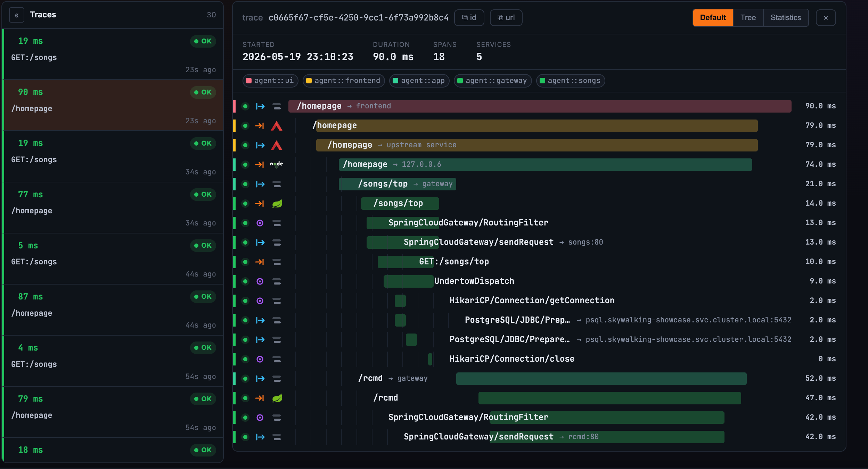Click the purple local-span icon on 42 ms RoutingFilter row
The width and height of the screenshot is (868, 469).
click(x=260, y=418)
